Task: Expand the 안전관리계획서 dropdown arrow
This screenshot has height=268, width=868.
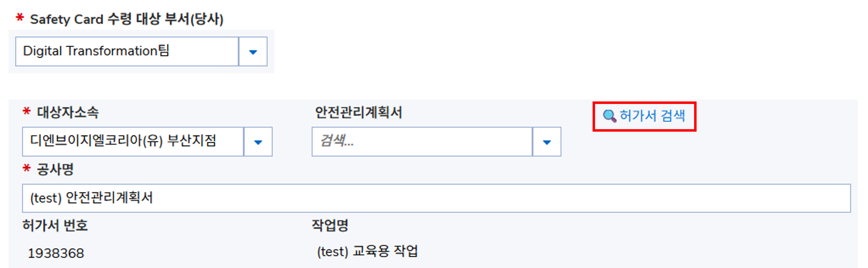Action: [547, 142]
